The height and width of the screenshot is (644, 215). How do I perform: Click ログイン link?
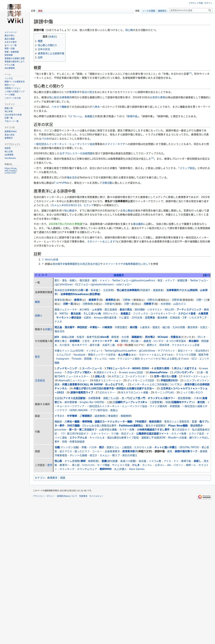tap(208, 3)
